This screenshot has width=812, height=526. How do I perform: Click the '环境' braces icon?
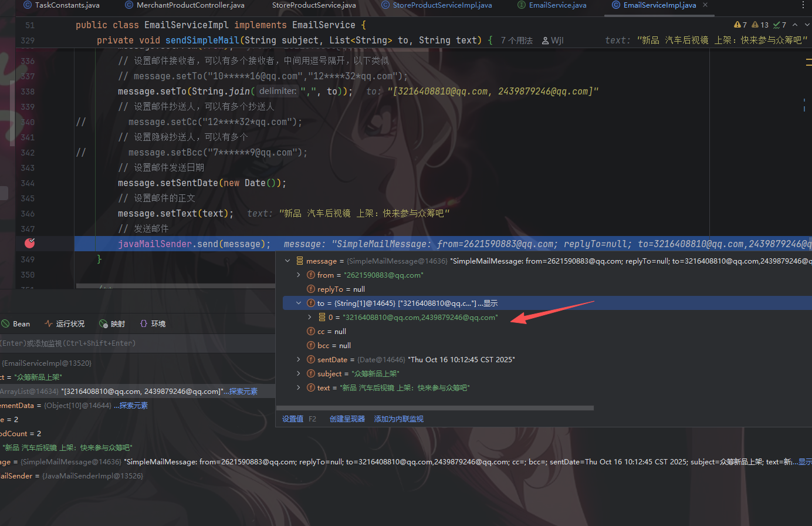(x=144, y=324)
